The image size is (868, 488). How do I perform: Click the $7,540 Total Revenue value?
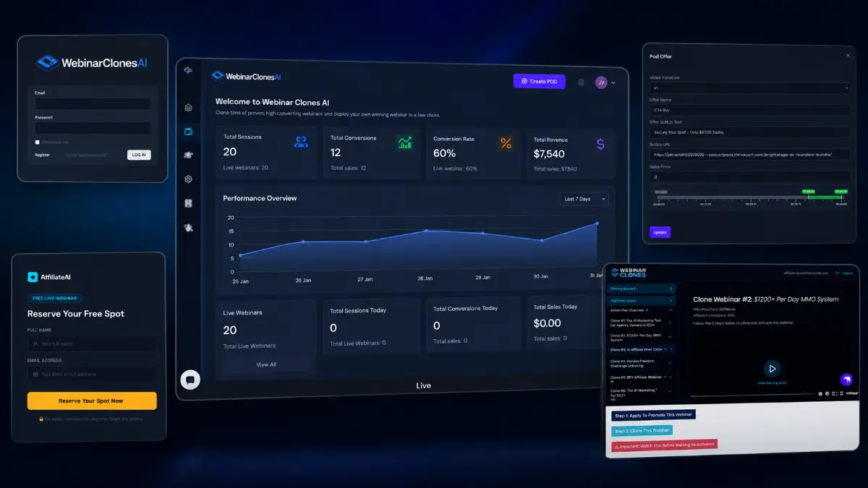pyautogui.click(x=549, y=154)
